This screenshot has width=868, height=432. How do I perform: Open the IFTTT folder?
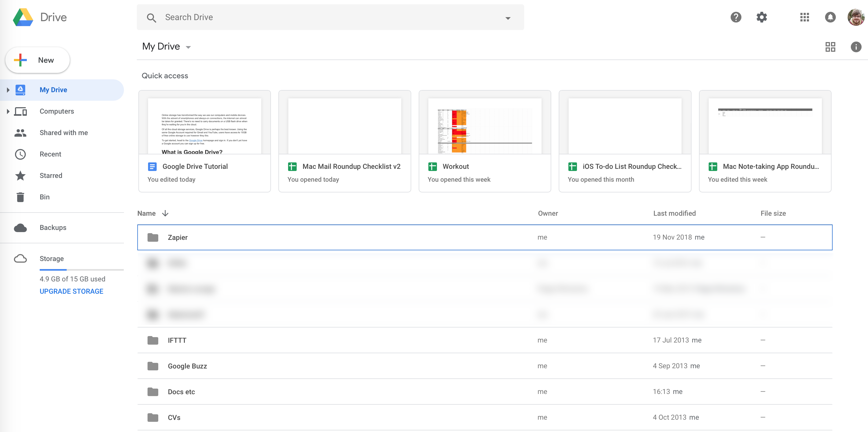[176, 340]
